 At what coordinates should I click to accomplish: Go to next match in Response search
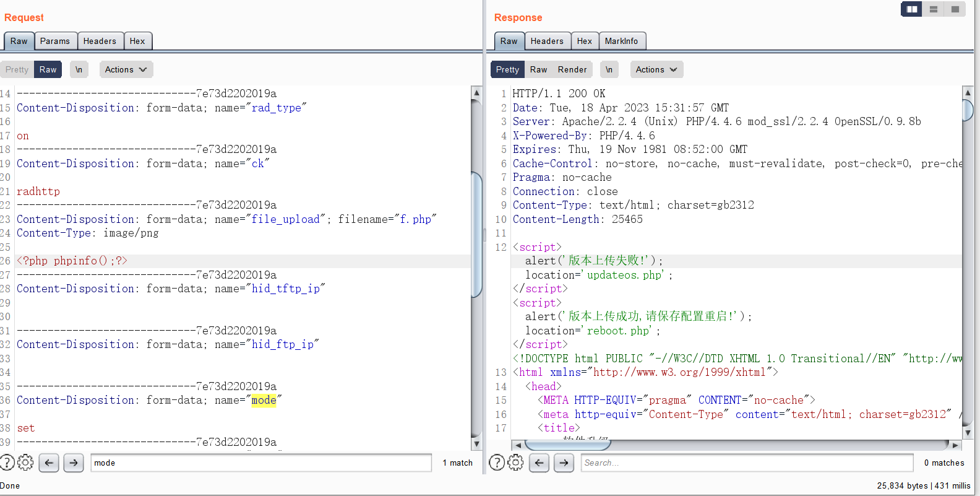coord(564,463)
